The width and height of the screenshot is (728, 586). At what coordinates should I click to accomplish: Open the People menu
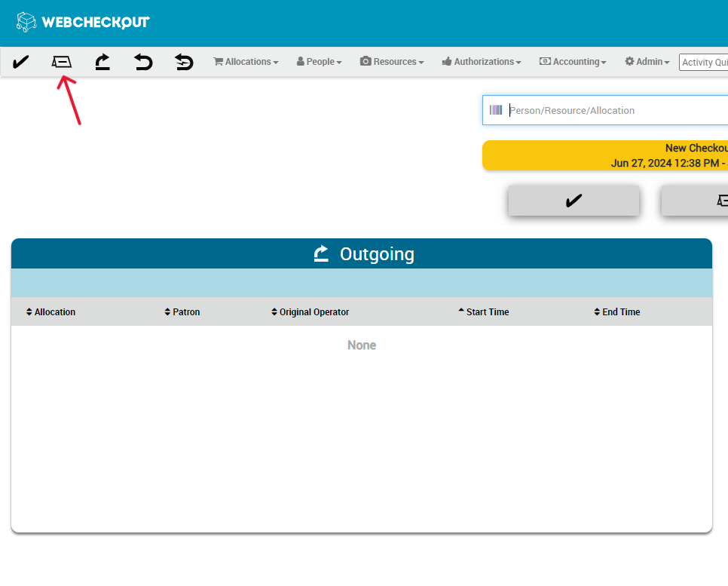point(319,61)
